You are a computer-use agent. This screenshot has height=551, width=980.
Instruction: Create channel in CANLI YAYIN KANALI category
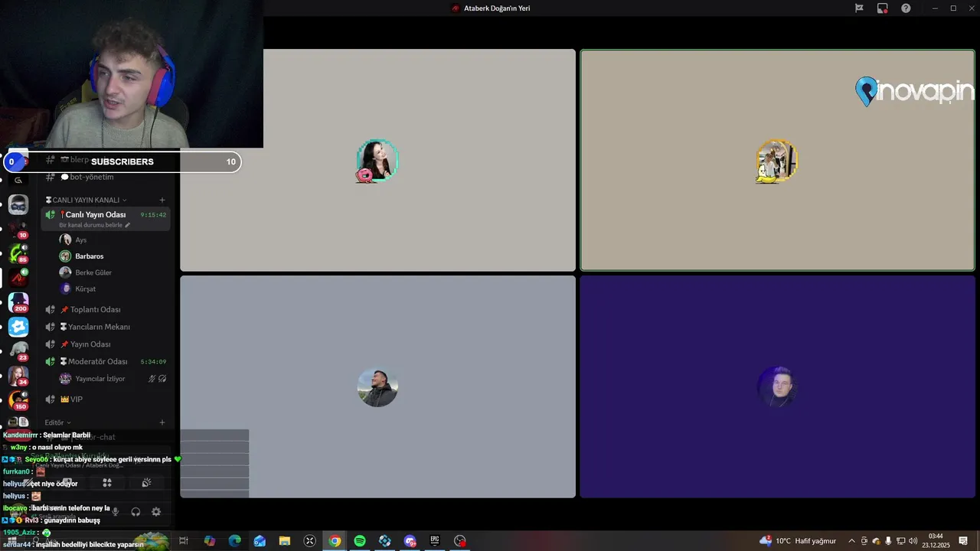point(162,201)
